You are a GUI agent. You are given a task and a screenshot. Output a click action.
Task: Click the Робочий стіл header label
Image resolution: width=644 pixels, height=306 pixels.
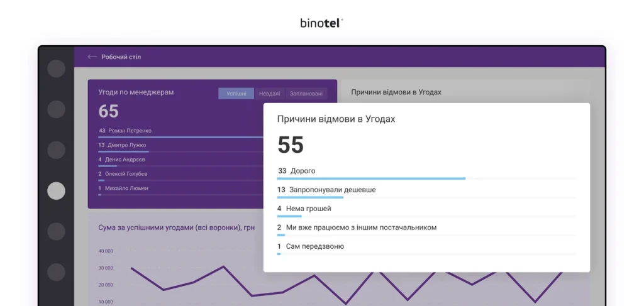pyautogui.click(x=121, y=57)
